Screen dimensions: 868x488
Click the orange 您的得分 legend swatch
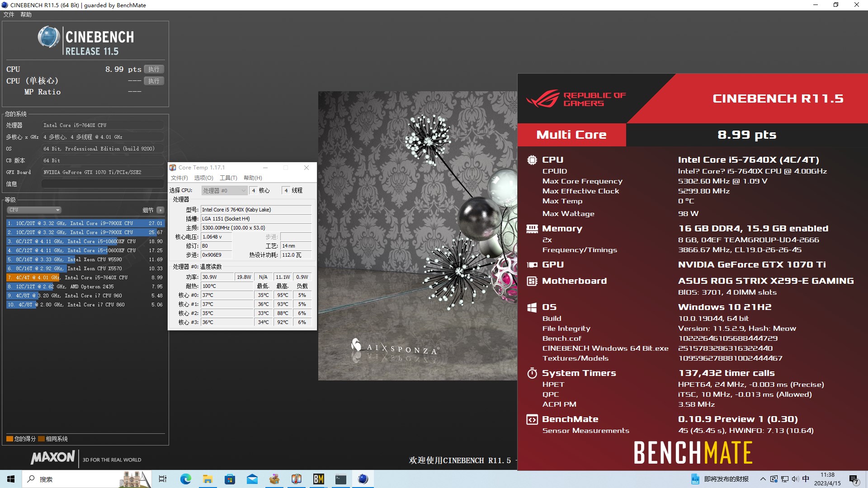coord(9,439)
